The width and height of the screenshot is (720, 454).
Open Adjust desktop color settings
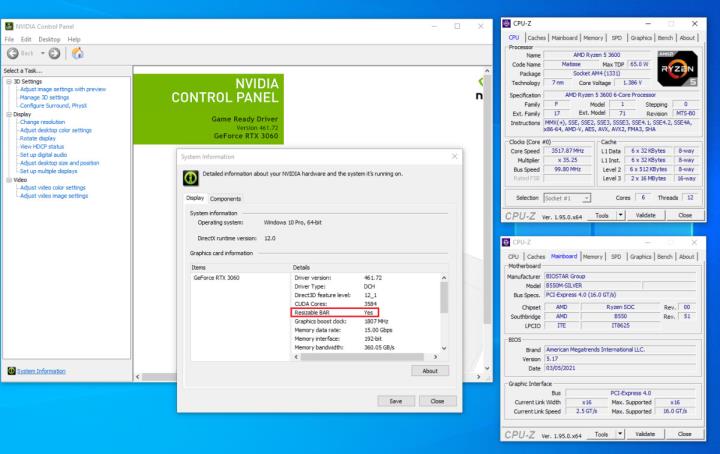tap(56, 130)
